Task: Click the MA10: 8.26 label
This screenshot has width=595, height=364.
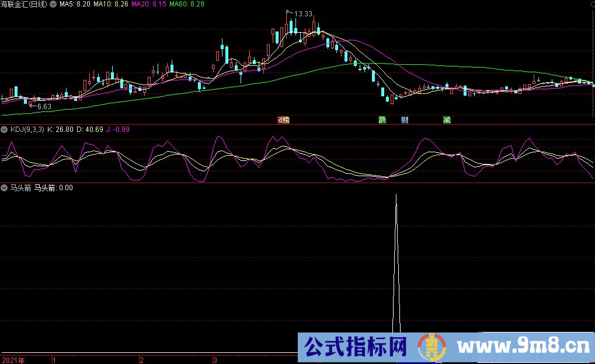Action: [111, 4]
